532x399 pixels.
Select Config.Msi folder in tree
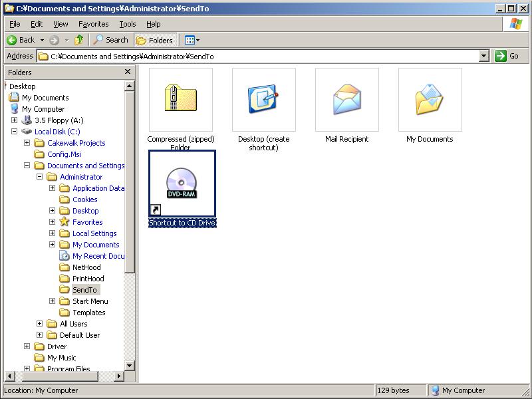coord(64,154)
